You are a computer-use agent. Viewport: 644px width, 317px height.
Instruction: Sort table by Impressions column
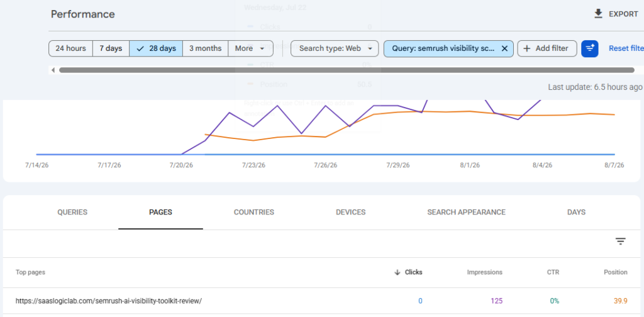485,272
